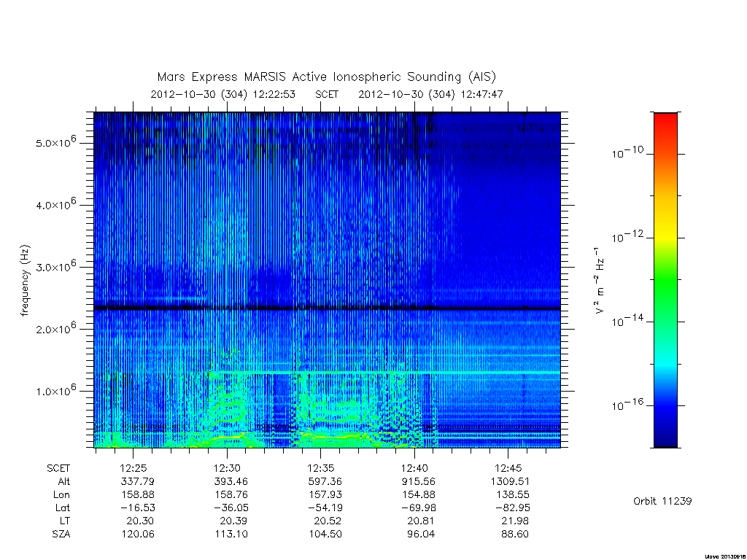Click the 5.0×10⁶ frequency tick label
The width and height of the screenshot is (747, 560).
click(x=55, y=142)
